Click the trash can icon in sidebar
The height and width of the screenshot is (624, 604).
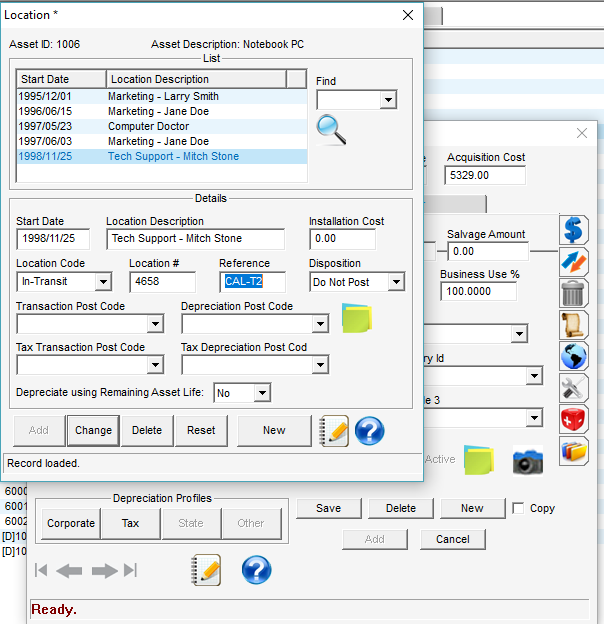point(573,293)
